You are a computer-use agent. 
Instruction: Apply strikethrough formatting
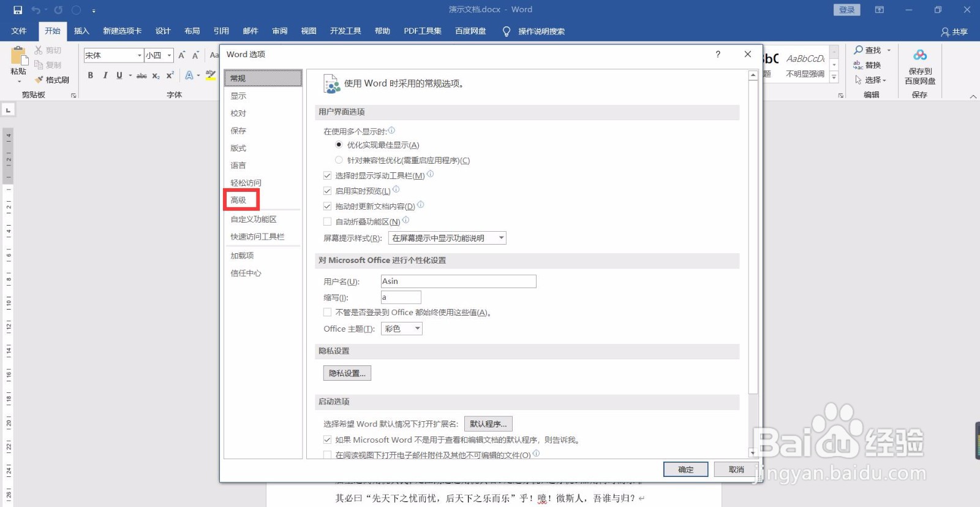tap(141, 75)
